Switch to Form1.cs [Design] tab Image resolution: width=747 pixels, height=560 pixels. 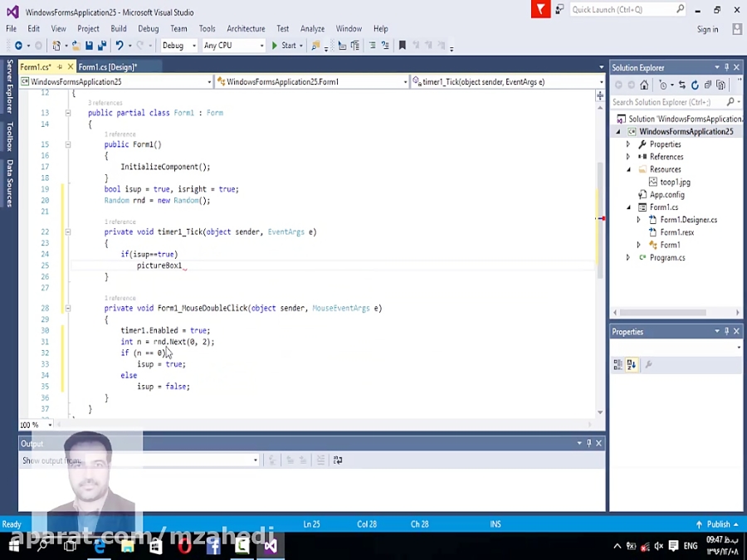pos(108,67)
